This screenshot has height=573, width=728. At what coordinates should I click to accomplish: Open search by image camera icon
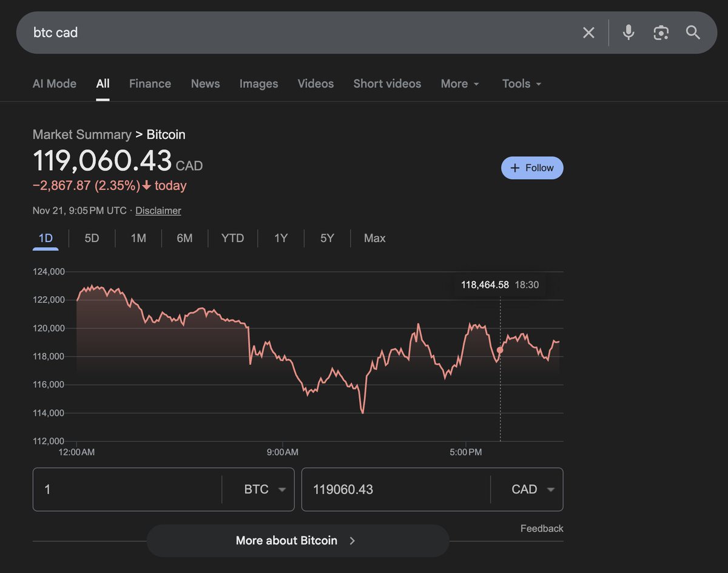click(661, 33)
